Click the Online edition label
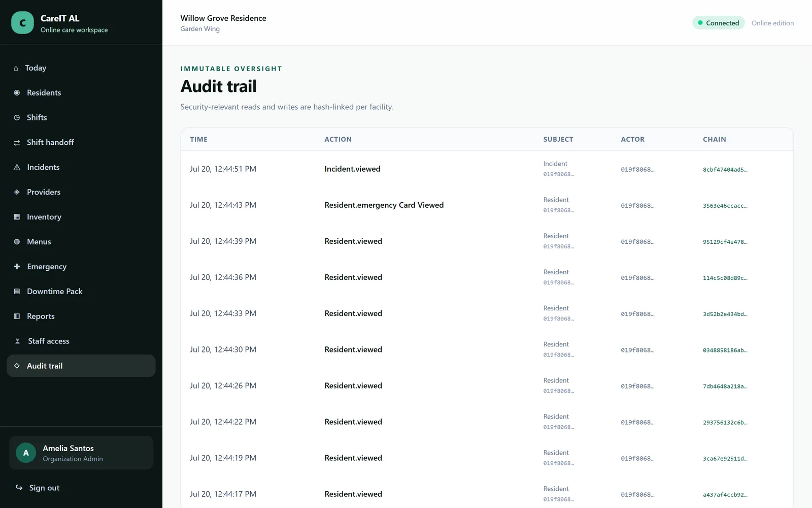Image resolution: width=812 pixels, height=508 pixels. point(772,23)
